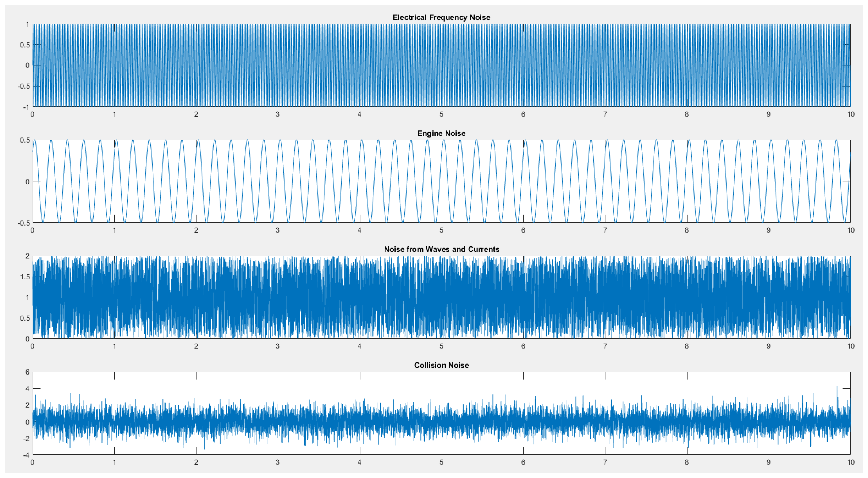Click x-axis tick 8 under Electrical plot

click(686, 114)
